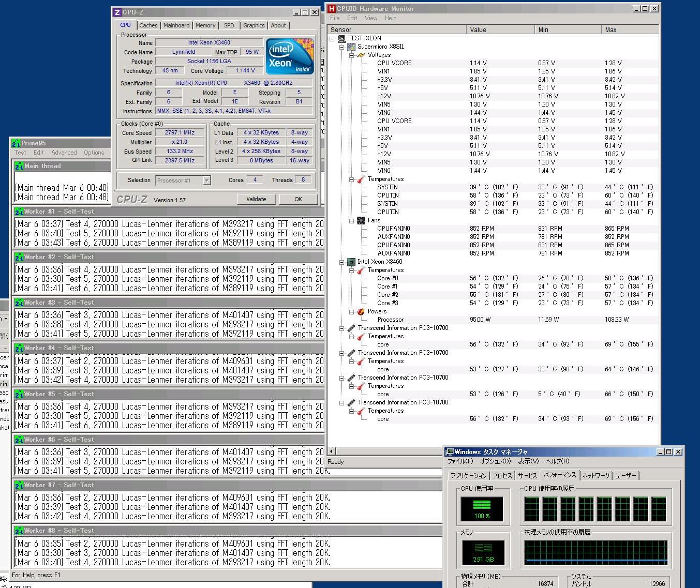Viewport: 700px width, 588px height.
Task: Open the File menu in Hardware Monitor
Action: tap(335, 18)
